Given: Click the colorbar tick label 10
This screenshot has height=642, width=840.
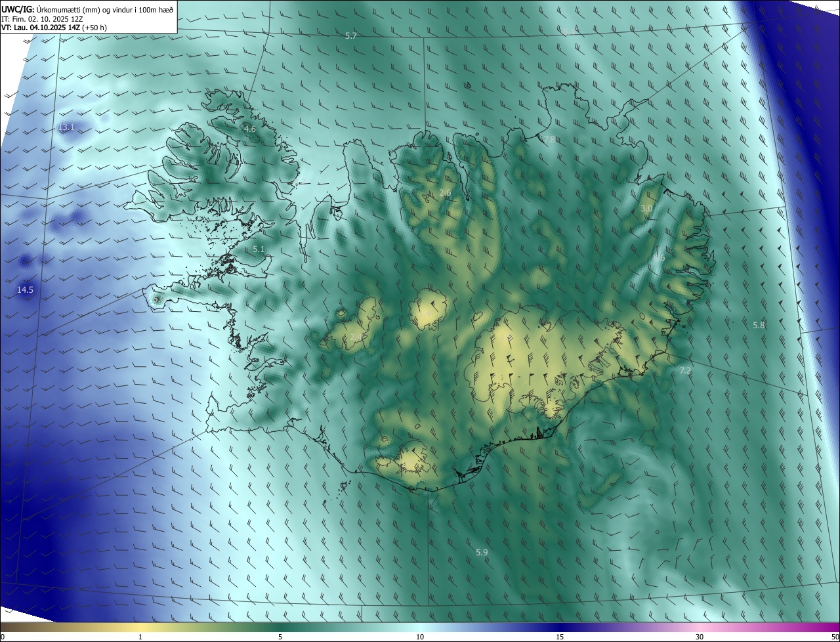Looking at the screenshot, I should tap(420, 637).
